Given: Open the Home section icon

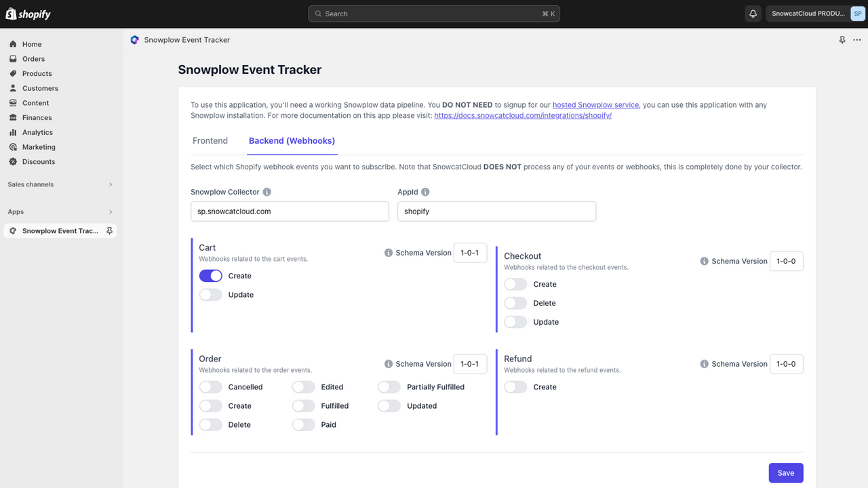Looking at the screenshot, I should 12,44.
